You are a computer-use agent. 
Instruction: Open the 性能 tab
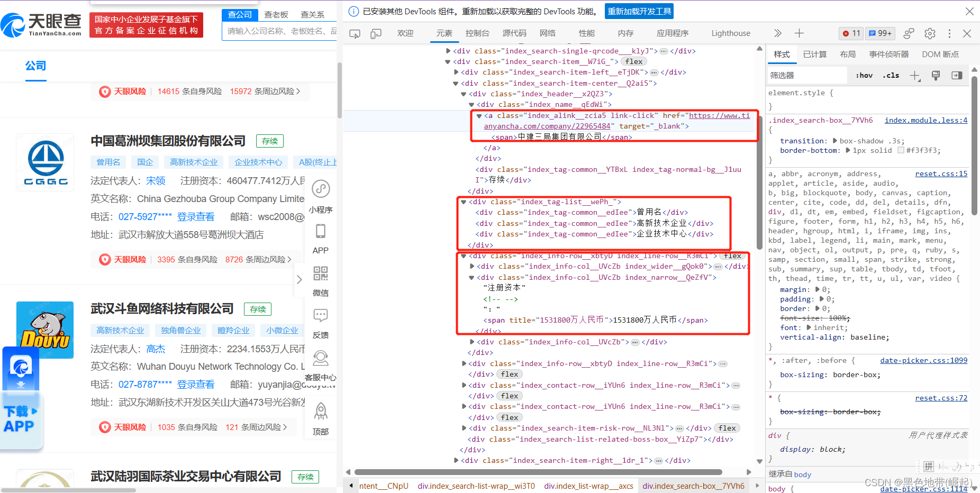click(x=586, y=33)
